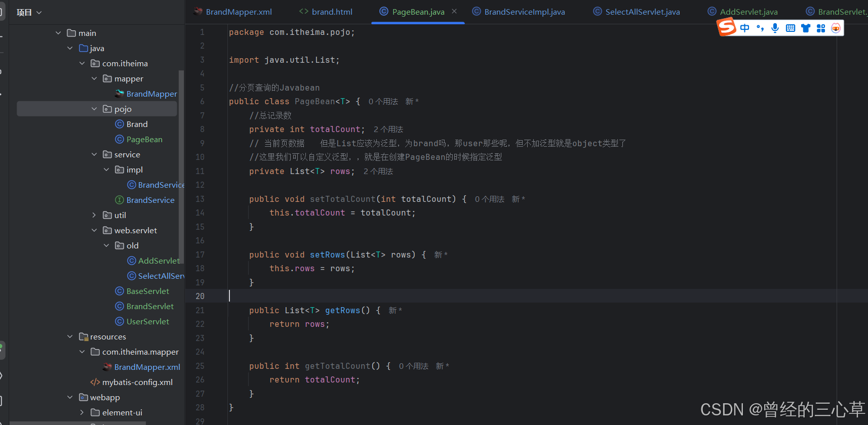Click the '0 个用法' hint next to getTotalCount

pos(413,366)
